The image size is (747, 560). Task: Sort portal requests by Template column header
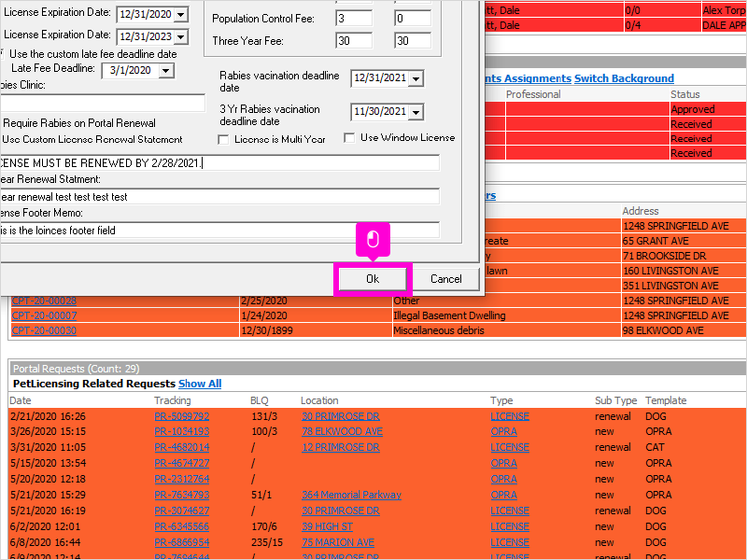(x=666, y=400)
